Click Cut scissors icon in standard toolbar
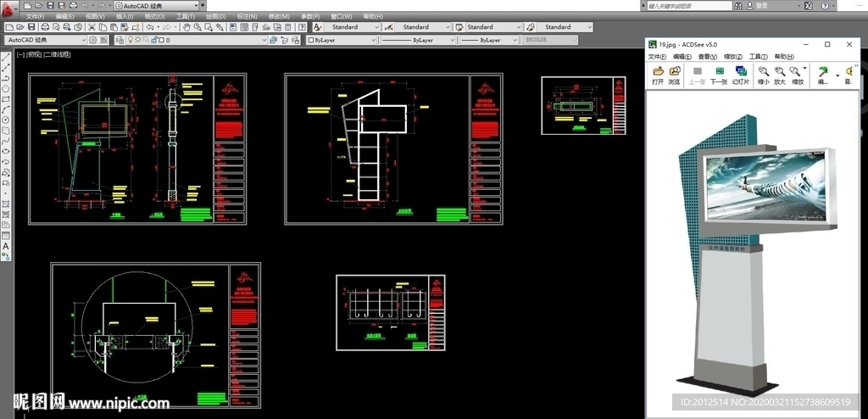The width and height of the screenshot is (868, 419). pos(92,26)
